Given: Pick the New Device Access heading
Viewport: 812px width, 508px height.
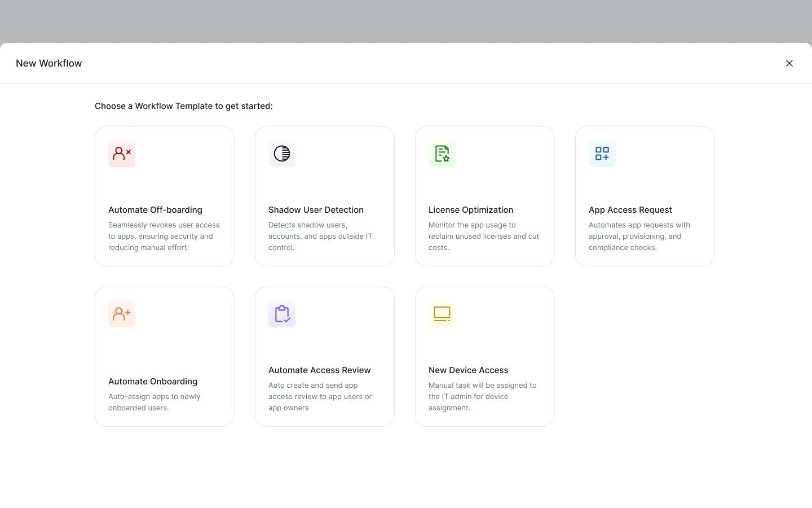Looking at the screenshot, I should [x=469, y=370].
